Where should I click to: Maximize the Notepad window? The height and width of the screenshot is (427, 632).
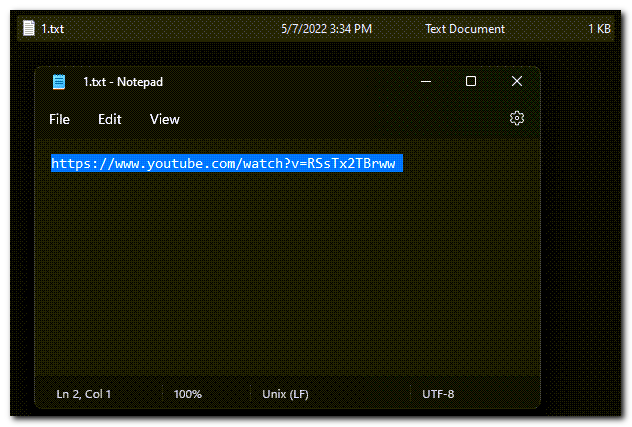(x=471, y=81)
